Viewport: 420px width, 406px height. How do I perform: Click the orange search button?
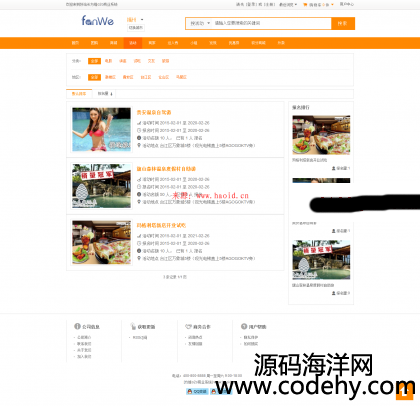[343, 23]
